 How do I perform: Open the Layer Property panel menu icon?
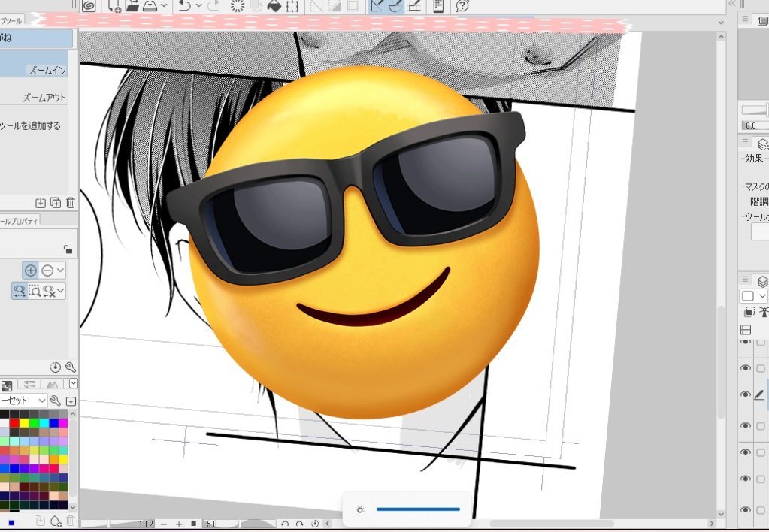[x=745, y=142]
